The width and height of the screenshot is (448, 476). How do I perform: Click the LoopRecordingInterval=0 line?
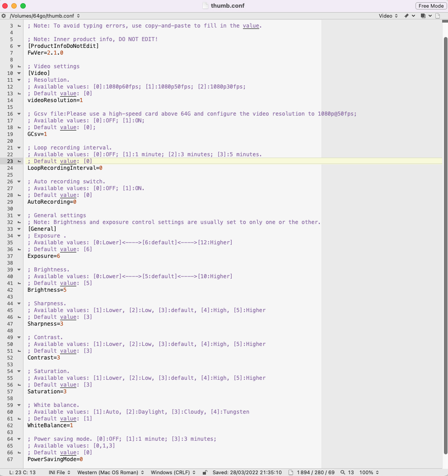click(65, 168)
